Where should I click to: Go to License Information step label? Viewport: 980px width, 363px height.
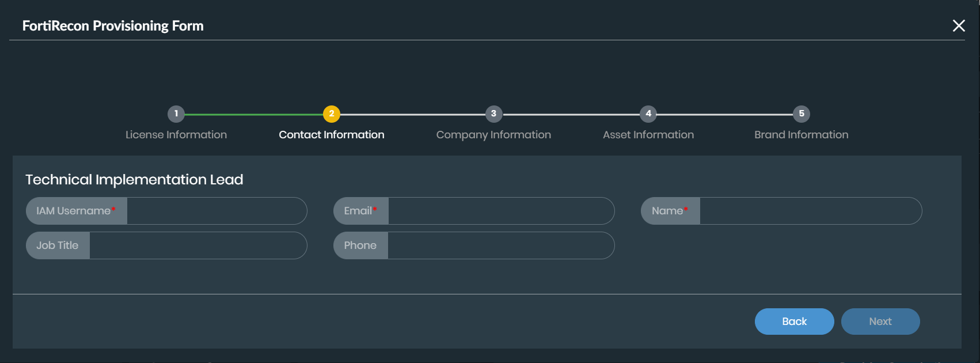176,135
